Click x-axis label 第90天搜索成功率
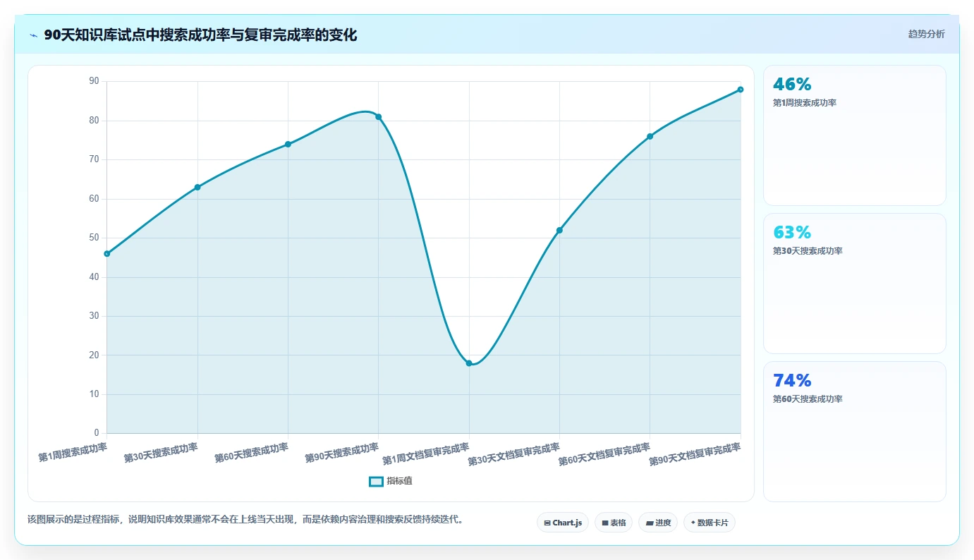974x560 pixels. click(x=342, y=453)
